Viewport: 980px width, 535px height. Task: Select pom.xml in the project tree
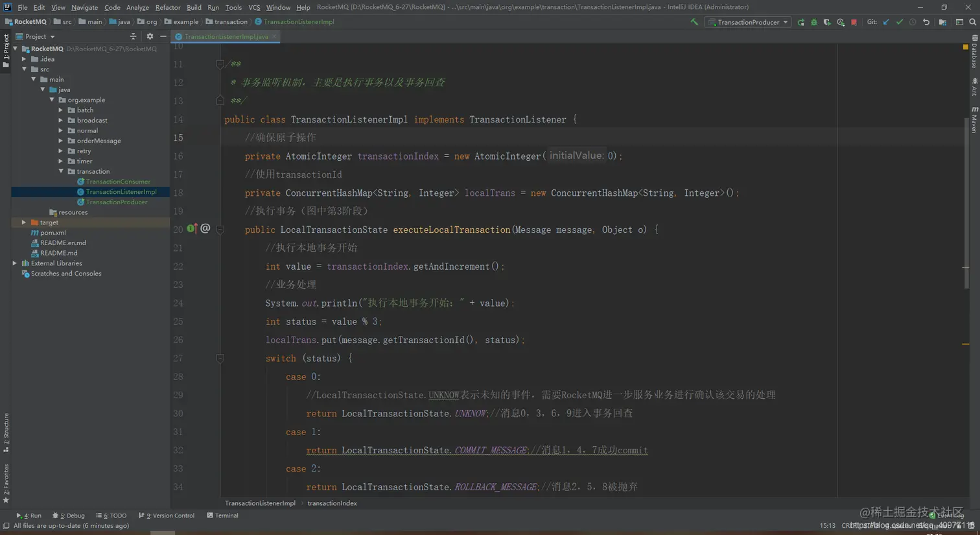click(52, 233)
